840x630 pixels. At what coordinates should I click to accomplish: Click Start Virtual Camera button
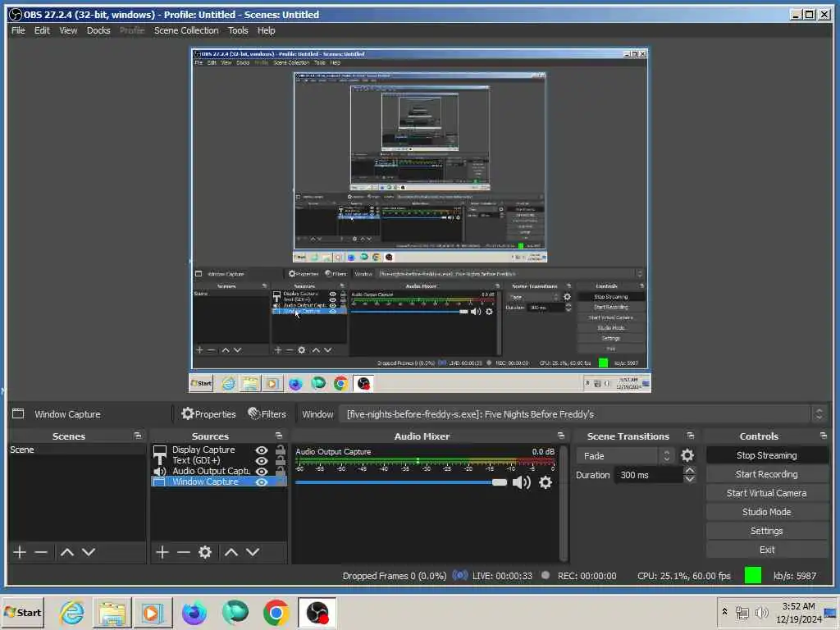click(767, 493)
